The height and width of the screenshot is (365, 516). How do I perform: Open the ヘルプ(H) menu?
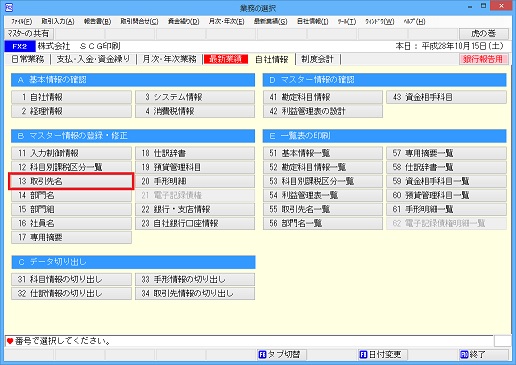click(414, 22)
